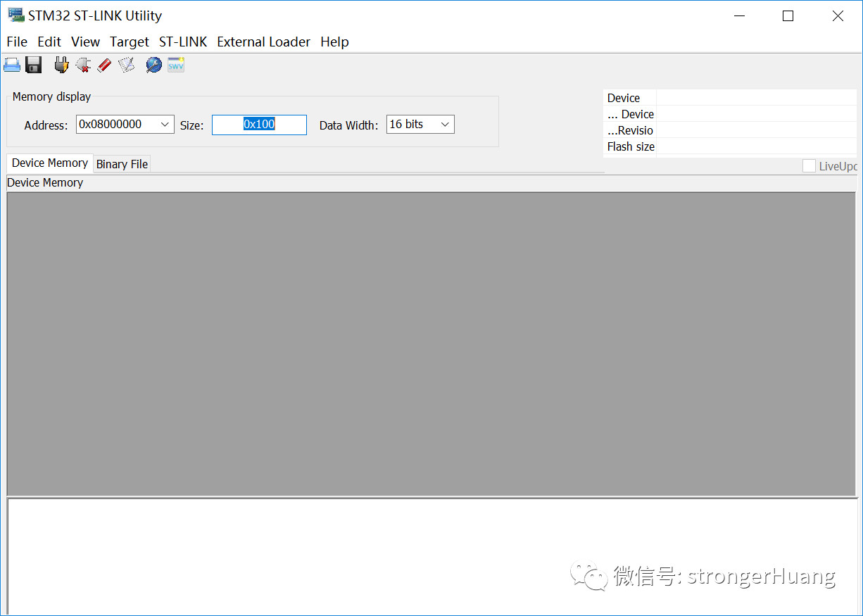Image resolution: width=863 pixels, height=616 pixels.
Task: Open the ST-LINK menu
Action: tap(183, 42)
